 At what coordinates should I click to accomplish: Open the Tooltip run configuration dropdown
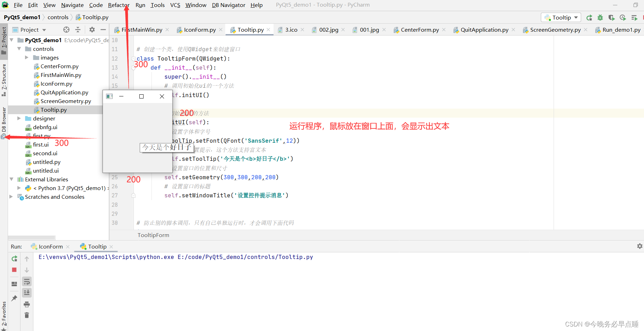click(x=561, y=17)
